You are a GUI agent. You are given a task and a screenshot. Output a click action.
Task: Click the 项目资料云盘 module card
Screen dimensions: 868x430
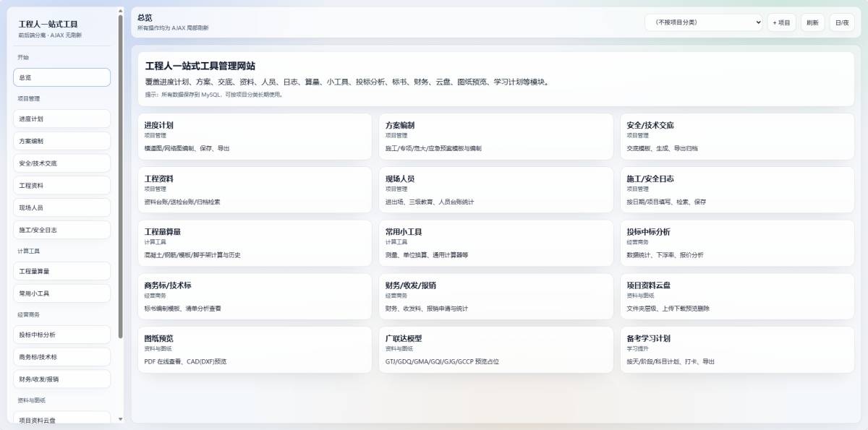(x=736, y=296)
